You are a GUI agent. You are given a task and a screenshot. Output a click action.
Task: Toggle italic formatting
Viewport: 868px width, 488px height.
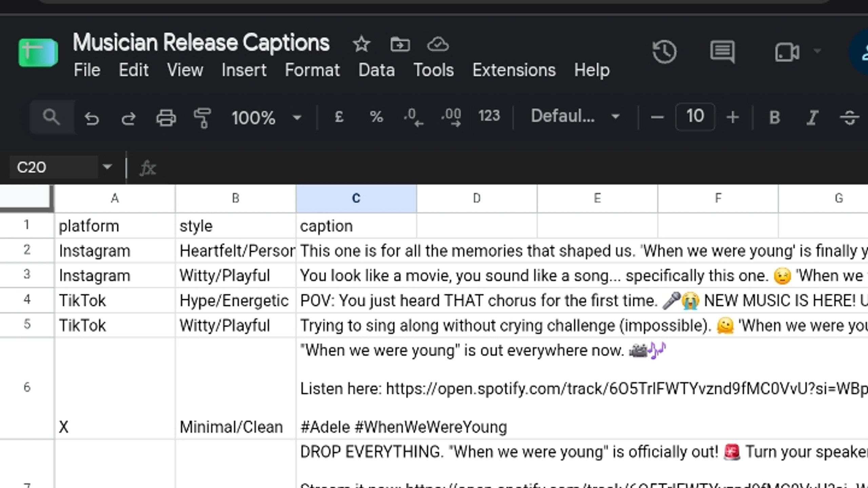812,118
